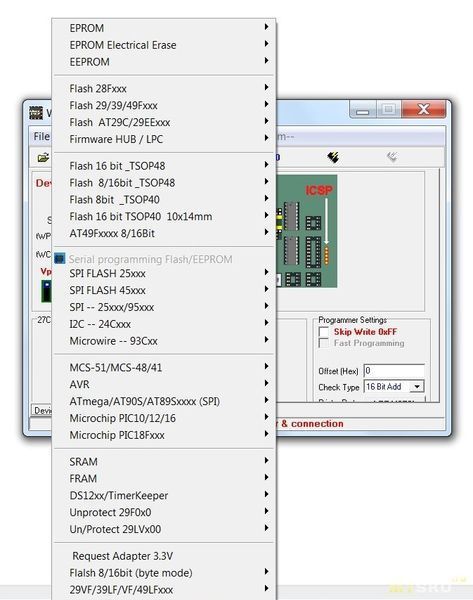Image resolution: width=473 pixels, height=600 pixels.
Task: Select I2C -- 24Cxxx entry
Action: click(164, 324)
